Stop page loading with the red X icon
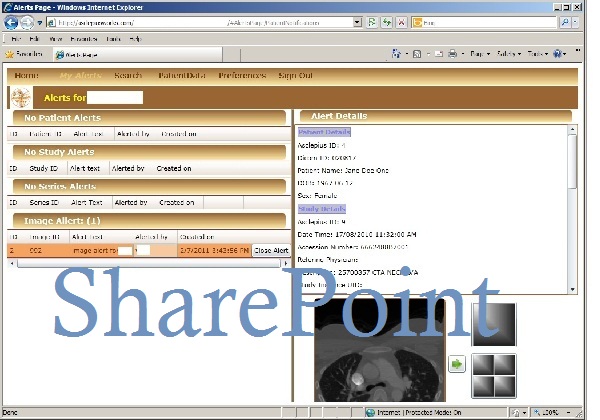Screen dimensions: 600x420 click(x=401, y=23)
